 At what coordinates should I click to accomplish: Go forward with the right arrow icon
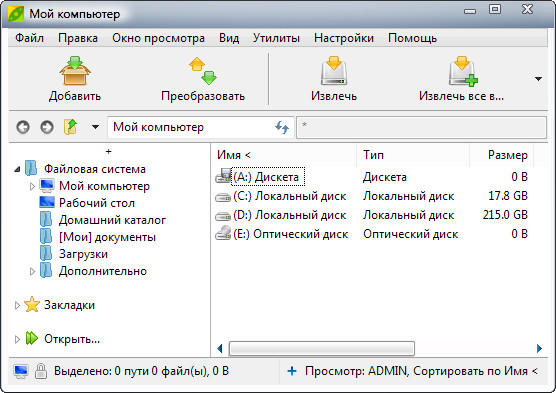pos(47,127)
